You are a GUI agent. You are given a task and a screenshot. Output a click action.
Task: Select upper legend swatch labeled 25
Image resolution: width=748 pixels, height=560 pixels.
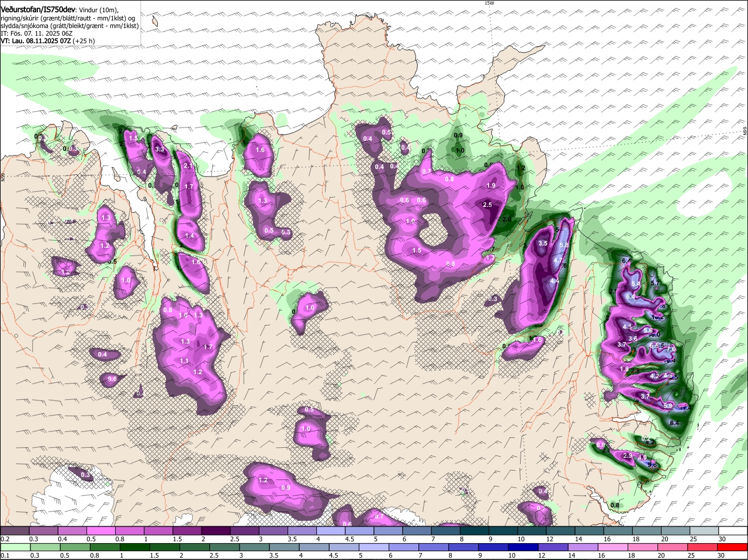pyautogui.click(x=704, y=530)
